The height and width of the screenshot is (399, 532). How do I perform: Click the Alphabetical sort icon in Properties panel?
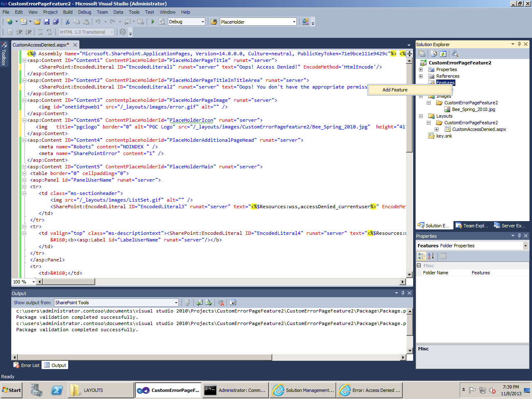pos(431,256)
